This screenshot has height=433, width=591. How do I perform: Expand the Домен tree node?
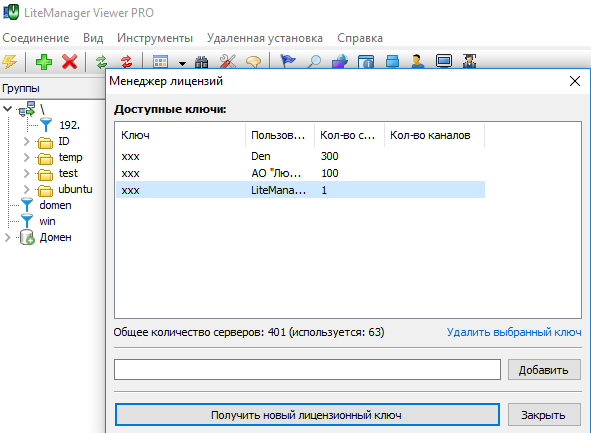pos(8,238)
